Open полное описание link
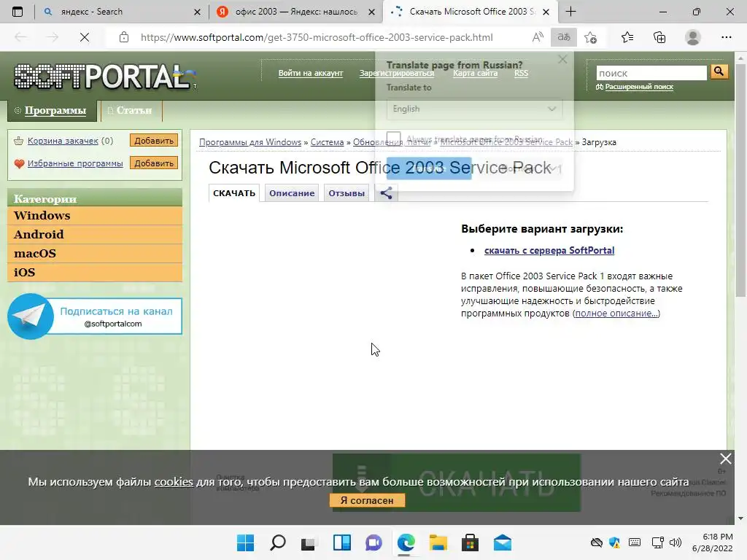 616,314
